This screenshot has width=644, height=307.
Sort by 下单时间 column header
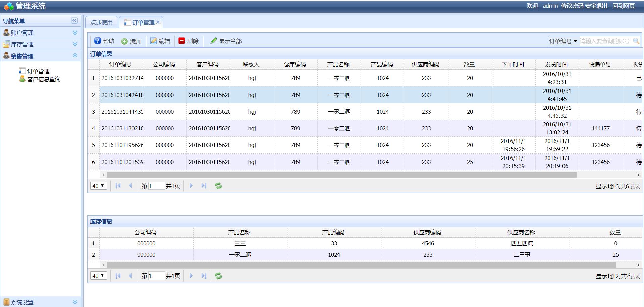tap(513, 64)
